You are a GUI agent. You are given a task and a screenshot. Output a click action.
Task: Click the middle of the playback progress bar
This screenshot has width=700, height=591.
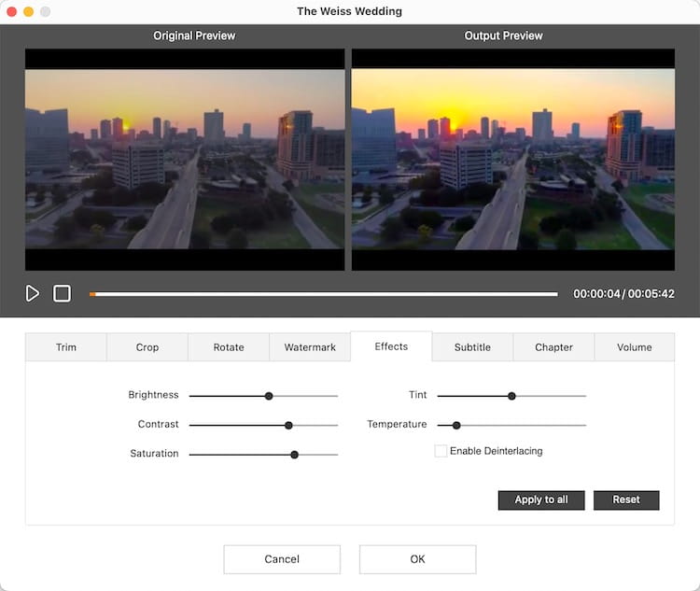324,294
